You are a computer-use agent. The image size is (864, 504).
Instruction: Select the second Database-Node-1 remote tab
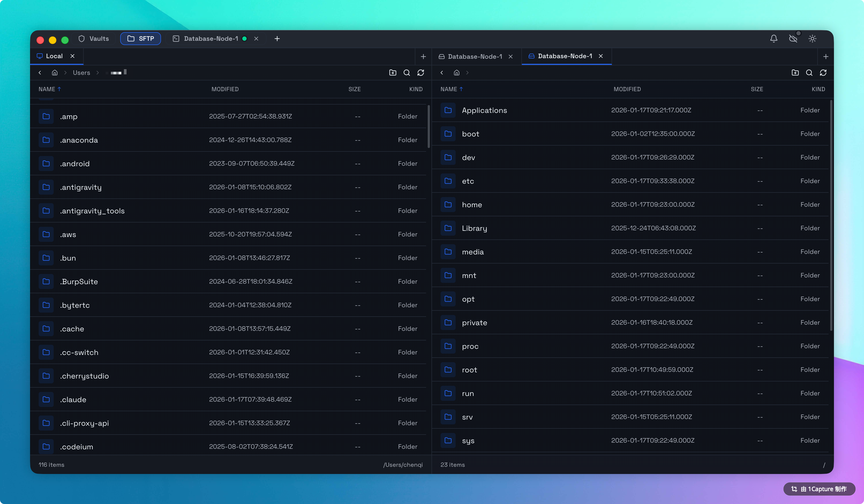click(x=565, y=56)
